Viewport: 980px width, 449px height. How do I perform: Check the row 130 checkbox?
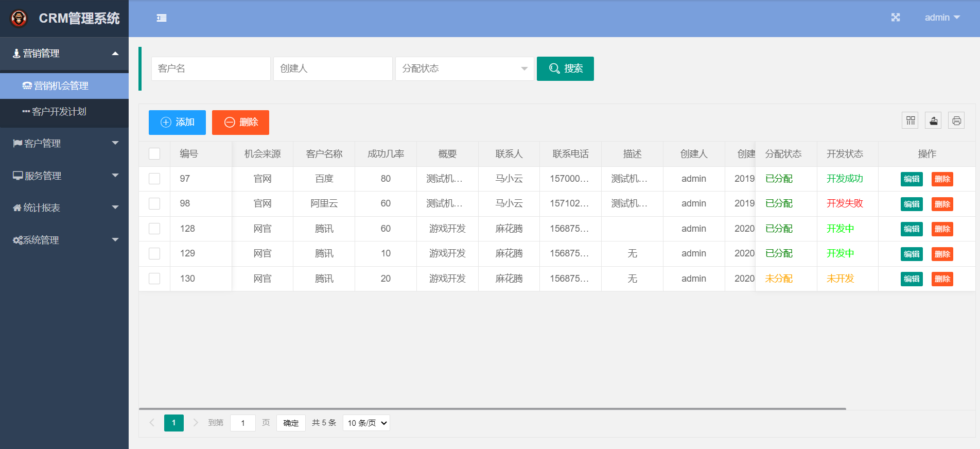154,279
